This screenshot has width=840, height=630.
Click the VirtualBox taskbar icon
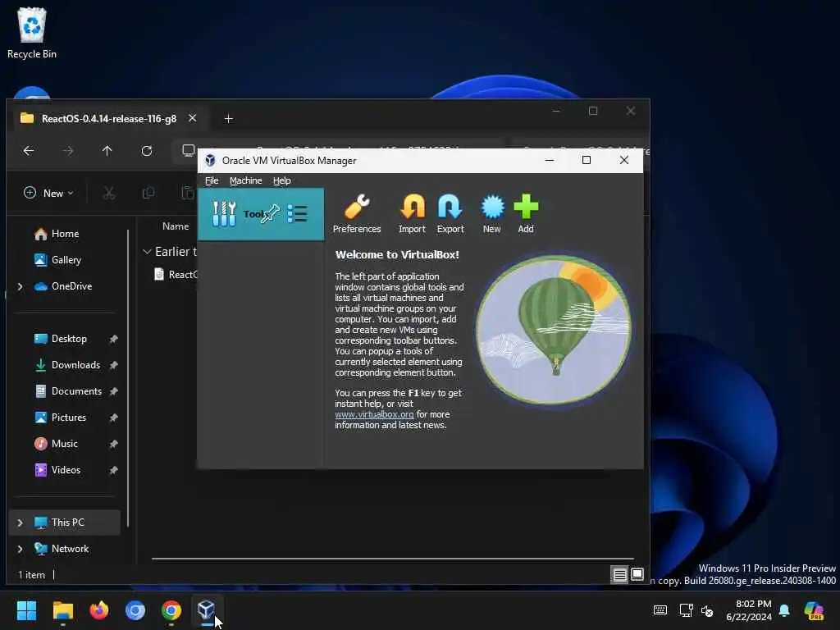pos(207,610)
